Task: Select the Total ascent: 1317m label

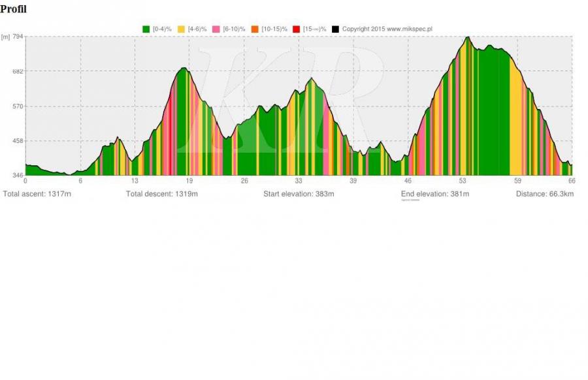Action: click(37, 194)
